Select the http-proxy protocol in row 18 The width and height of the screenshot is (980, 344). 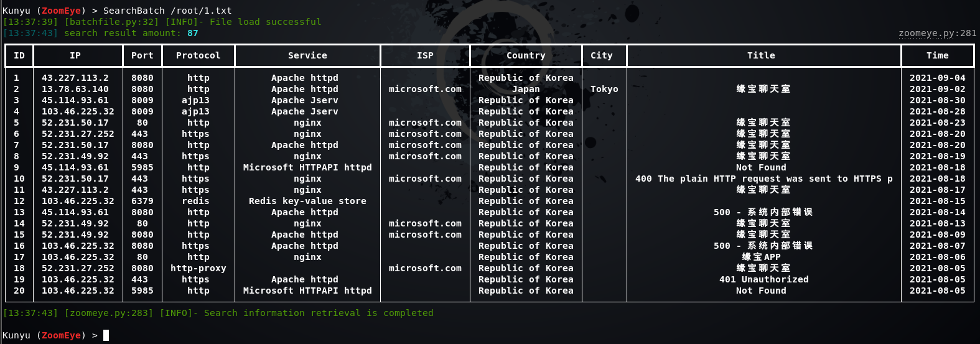pos(198,268)
